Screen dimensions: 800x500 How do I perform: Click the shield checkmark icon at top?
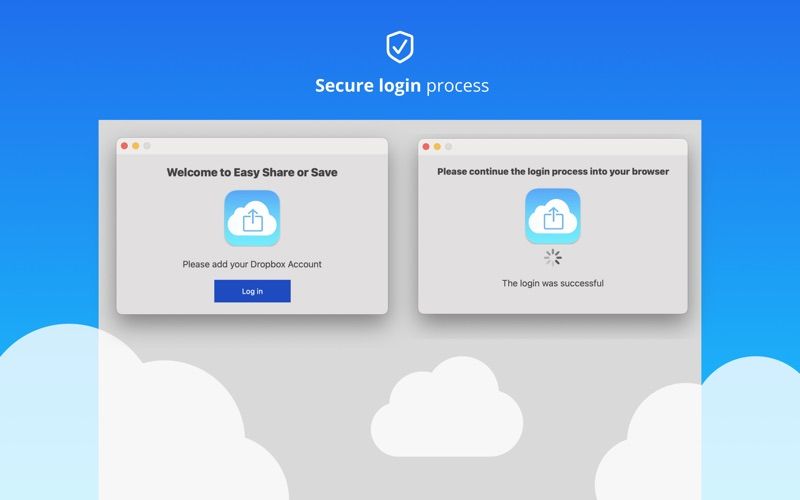(x=400, y=47)
